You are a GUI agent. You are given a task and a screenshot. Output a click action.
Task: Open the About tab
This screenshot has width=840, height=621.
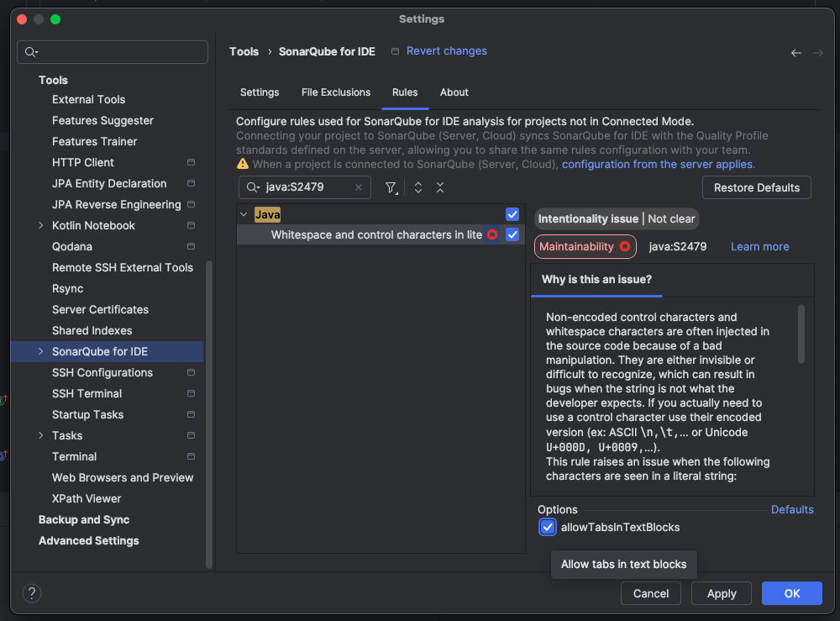(x=454, y=92)
